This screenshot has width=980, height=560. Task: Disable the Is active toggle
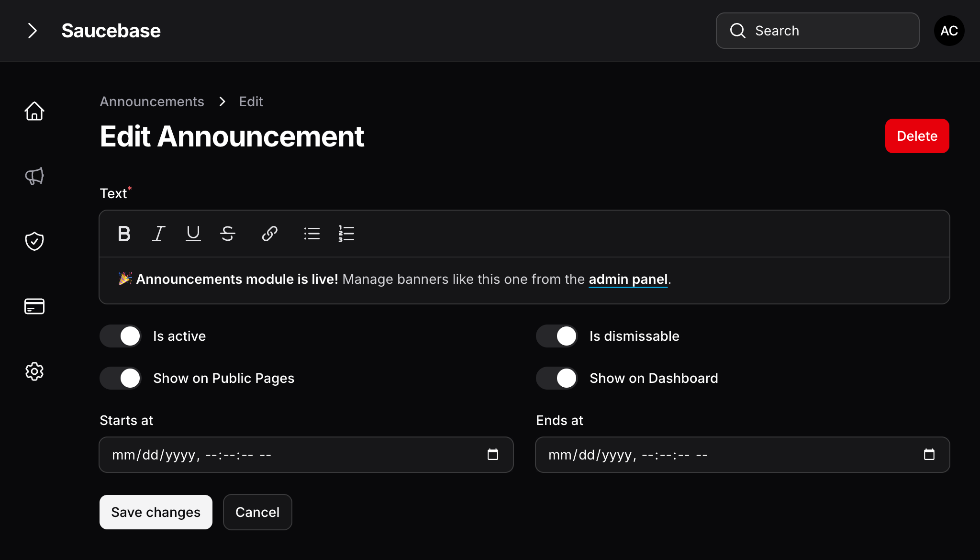pos(120,336)
